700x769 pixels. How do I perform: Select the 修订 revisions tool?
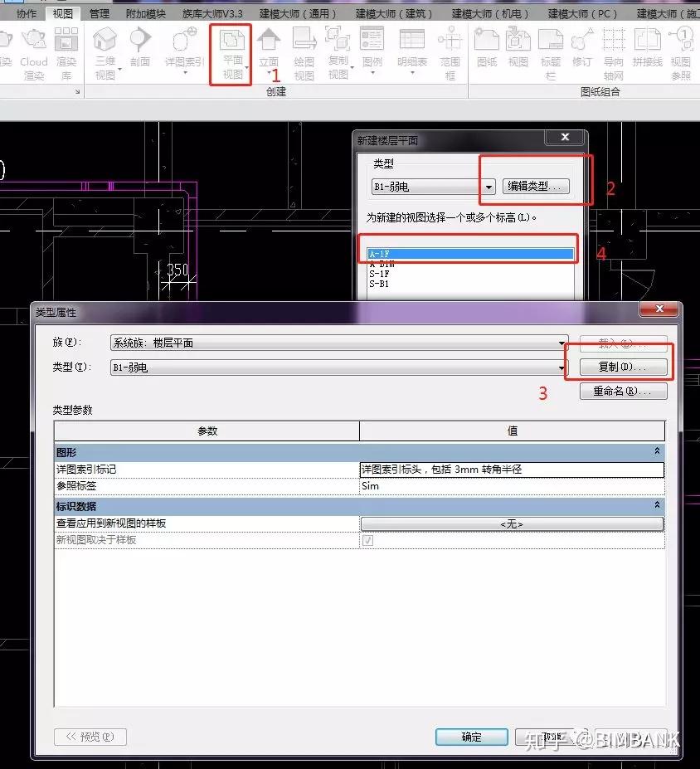tap(582, 48)
